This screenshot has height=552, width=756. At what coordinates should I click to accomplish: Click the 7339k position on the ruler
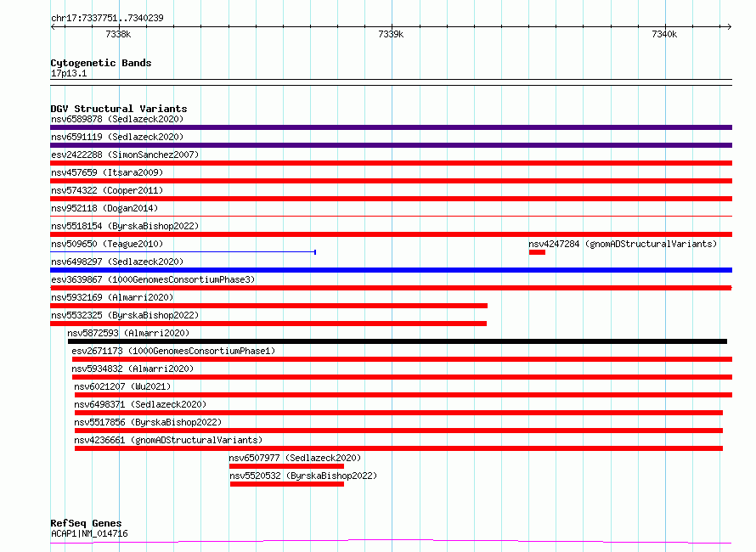click(390, 34)
